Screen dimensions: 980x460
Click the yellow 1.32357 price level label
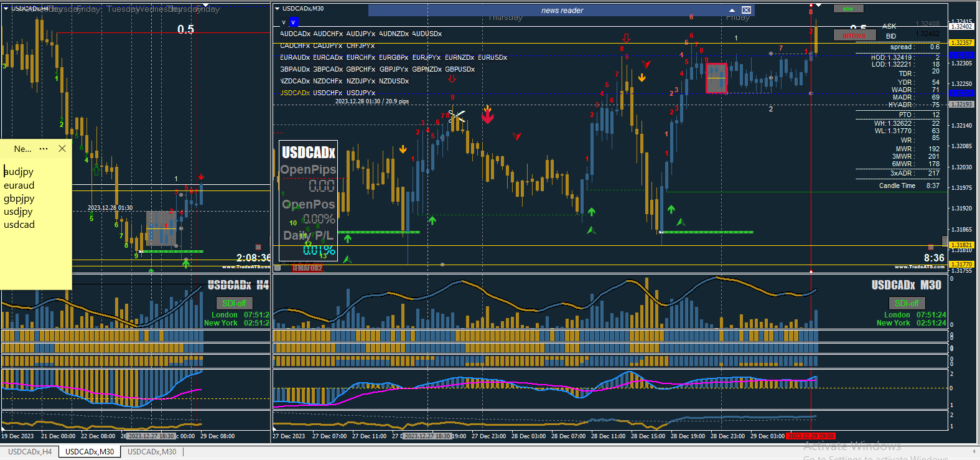[961, 43]
